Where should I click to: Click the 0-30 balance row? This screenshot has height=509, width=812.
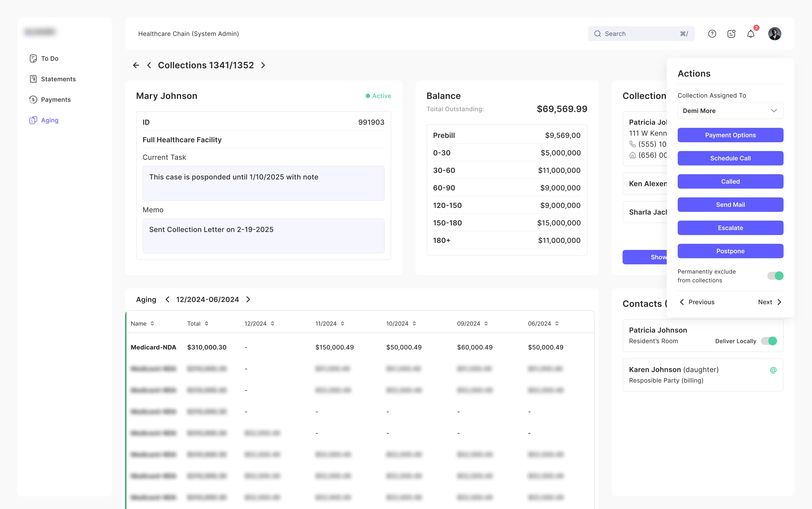tap(507, 153)
